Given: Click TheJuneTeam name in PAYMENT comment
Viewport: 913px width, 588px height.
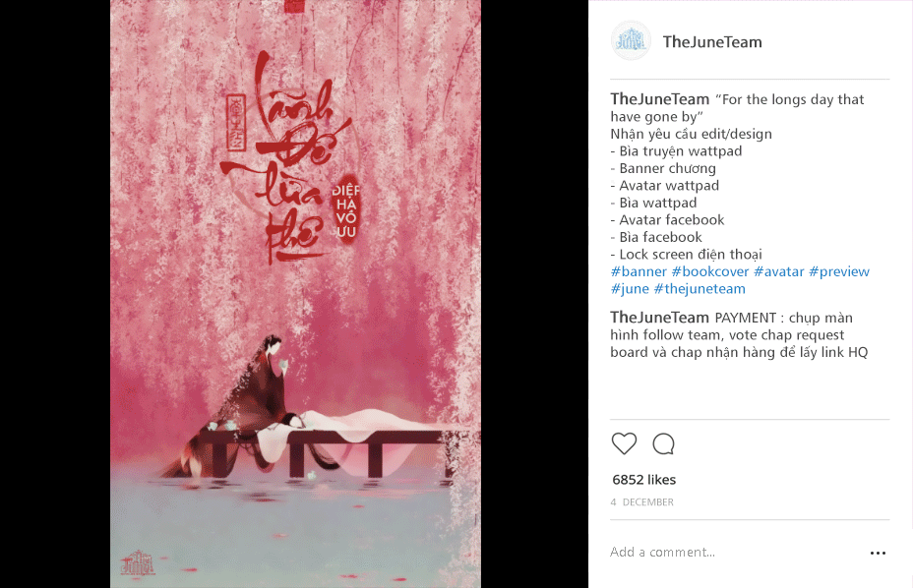Looking at the screenshot, I should click(x=660, y=318).
